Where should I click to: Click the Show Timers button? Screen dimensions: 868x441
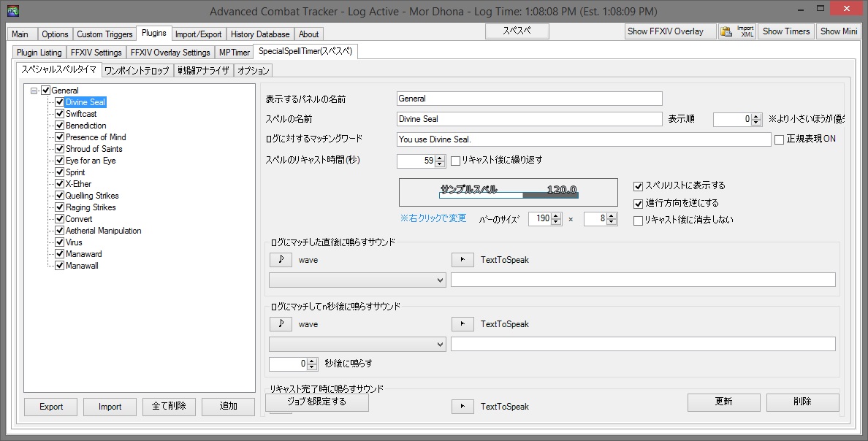(785, 31)
